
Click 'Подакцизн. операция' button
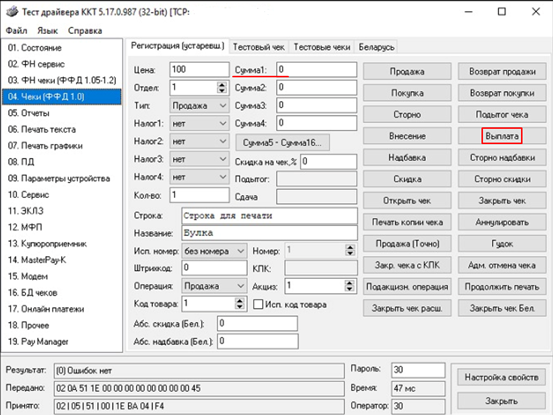(407, 287)
